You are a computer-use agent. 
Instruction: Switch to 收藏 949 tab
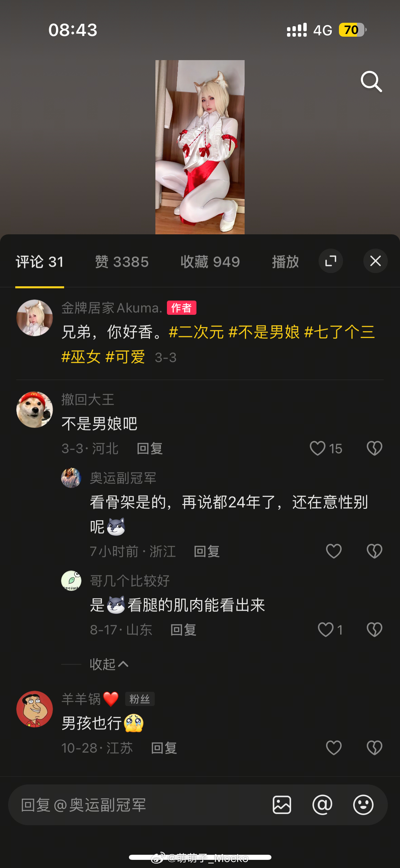(210, 262)
